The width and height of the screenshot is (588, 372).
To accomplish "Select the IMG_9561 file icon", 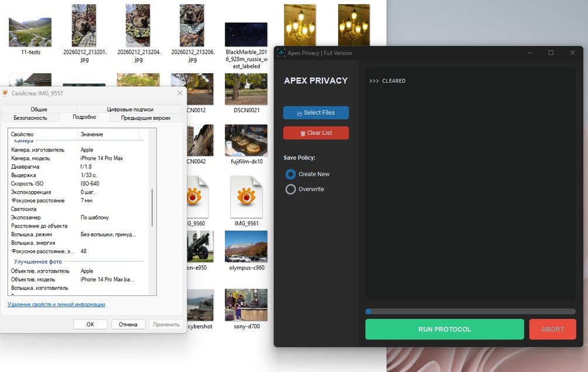I will coord(246,197).
